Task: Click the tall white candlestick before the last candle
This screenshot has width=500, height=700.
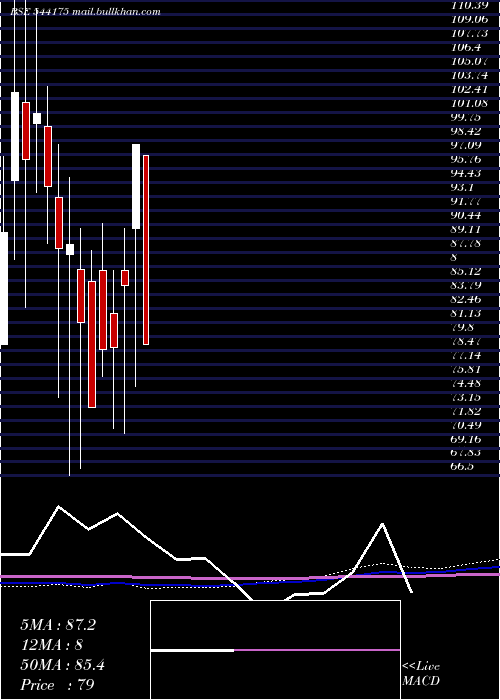Action: pyautogui.click(x=136, y=186)
